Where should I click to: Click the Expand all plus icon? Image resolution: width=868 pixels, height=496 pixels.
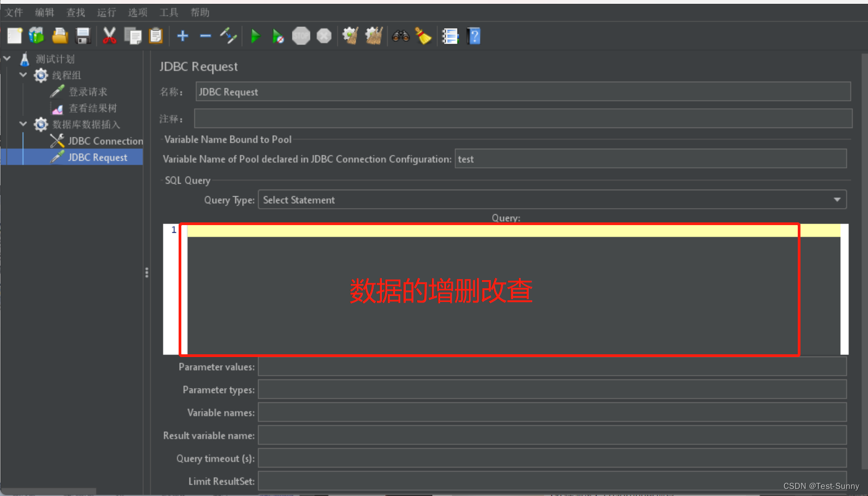point(183,36)
